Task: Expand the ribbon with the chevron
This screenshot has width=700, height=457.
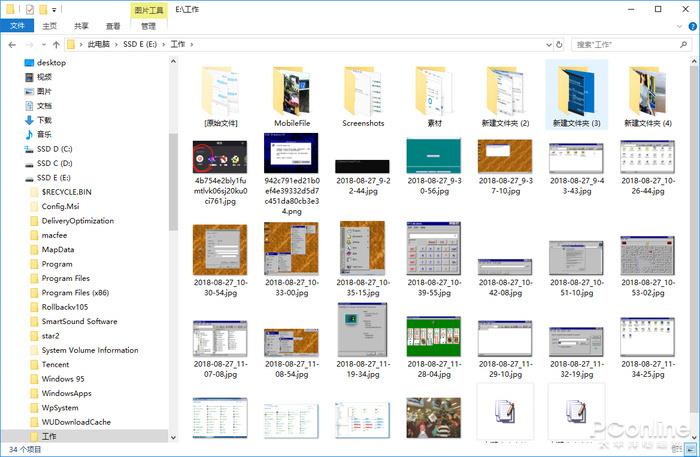Action: pyautogui.click(x=677, y=26)
